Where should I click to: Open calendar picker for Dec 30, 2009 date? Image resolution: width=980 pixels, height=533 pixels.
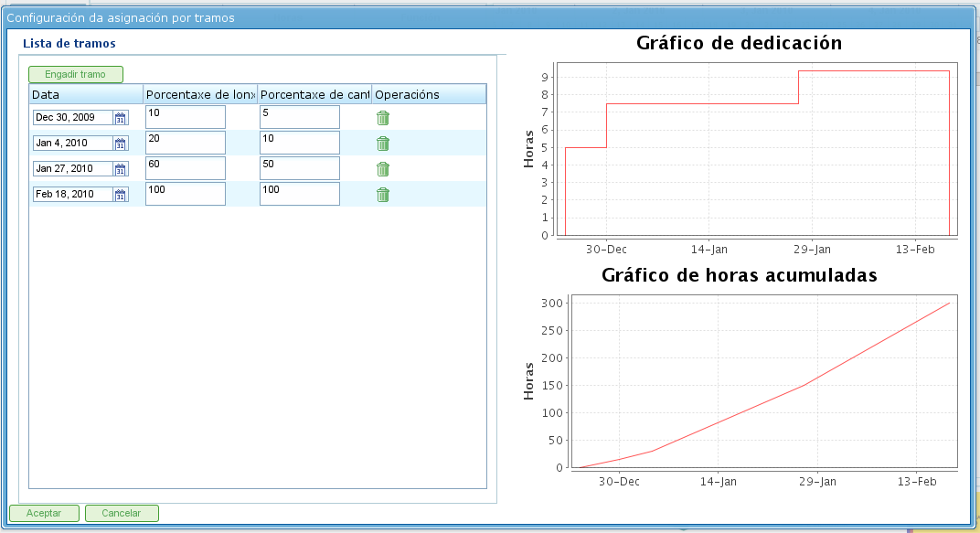pyautogui.click(x=121, y=118)
